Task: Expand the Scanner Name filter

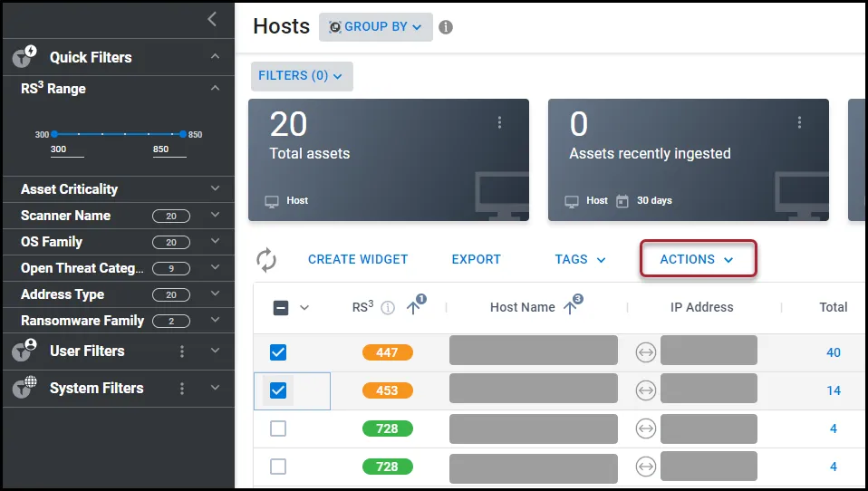Action: [x=216, y=214]
